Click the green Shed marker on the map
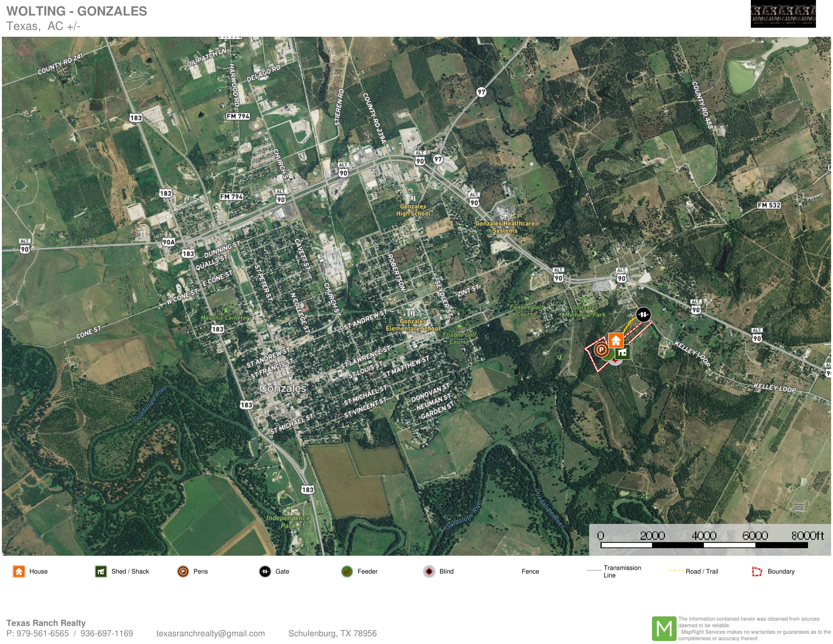The height and width of the screenshot is (644, 833). (622, 352)
